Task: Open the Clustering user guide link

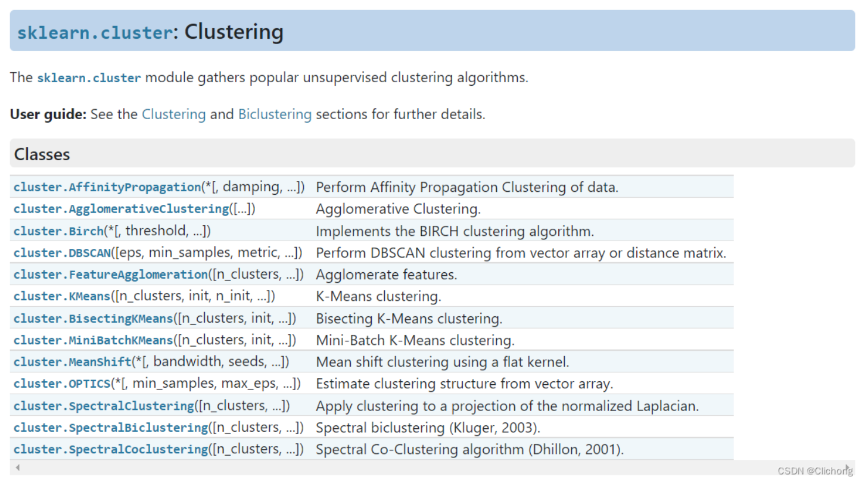Action: 173,114
